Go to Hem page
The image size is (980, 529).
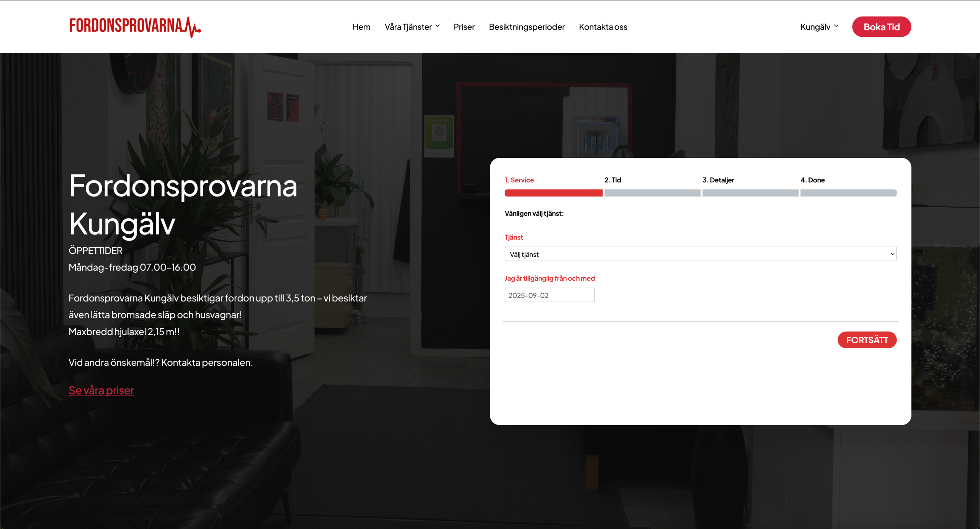coord(361,27)
